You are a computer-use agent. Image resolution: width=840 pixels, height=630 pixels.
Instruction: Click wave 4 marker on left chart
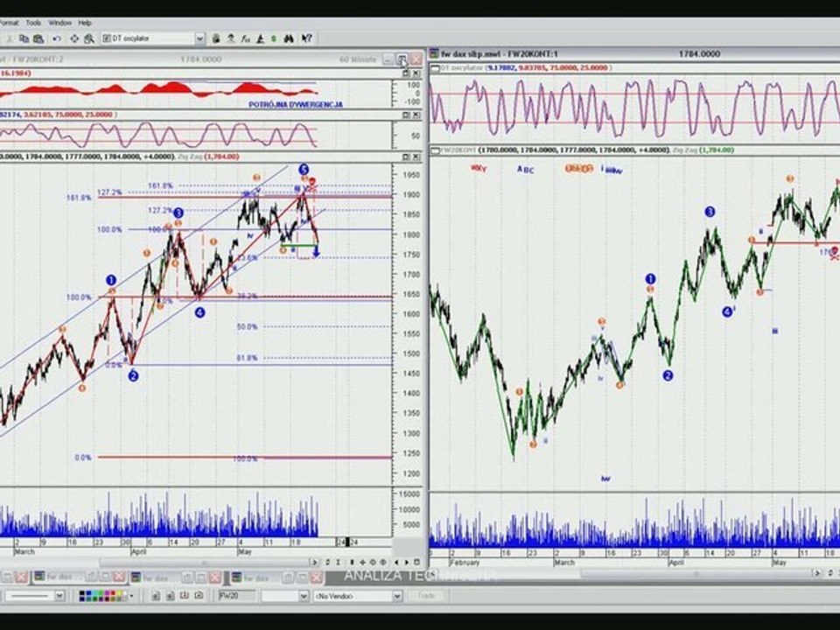click(x=199, y=312)
